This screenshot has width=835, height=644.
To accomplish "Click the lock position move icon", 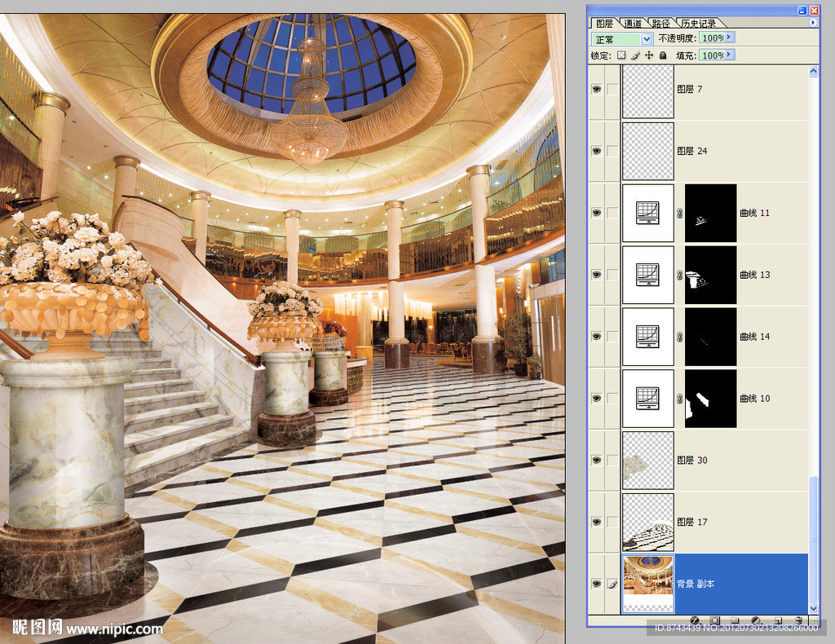I will pyautogui.click(x=649, y=55).
